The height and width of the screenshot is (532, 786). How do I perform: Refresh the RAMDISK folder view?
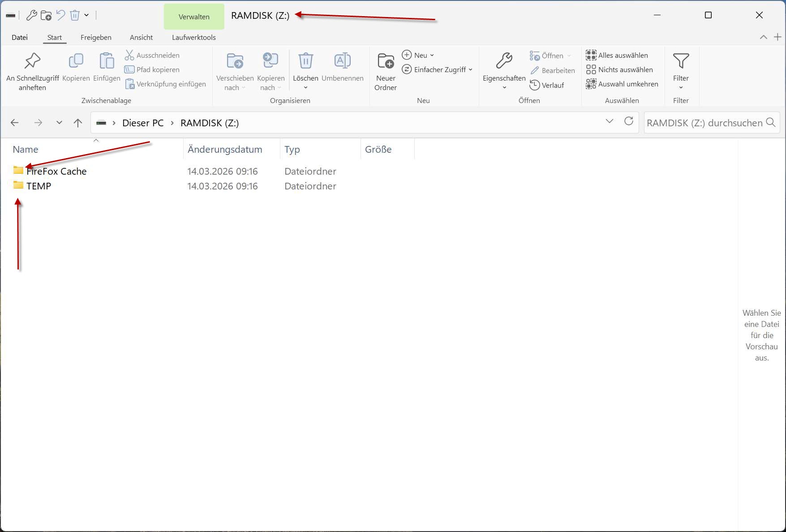click(x=629, y=121)
